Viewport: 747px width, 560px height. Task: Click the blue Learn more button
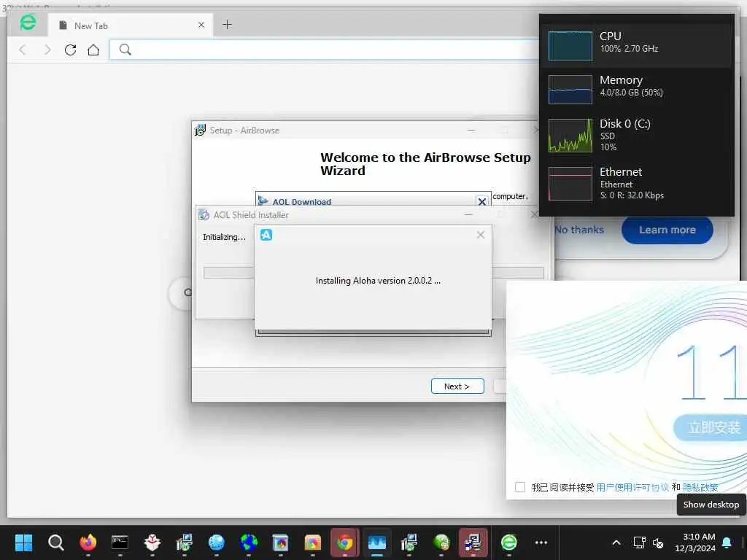pos(667,230)
